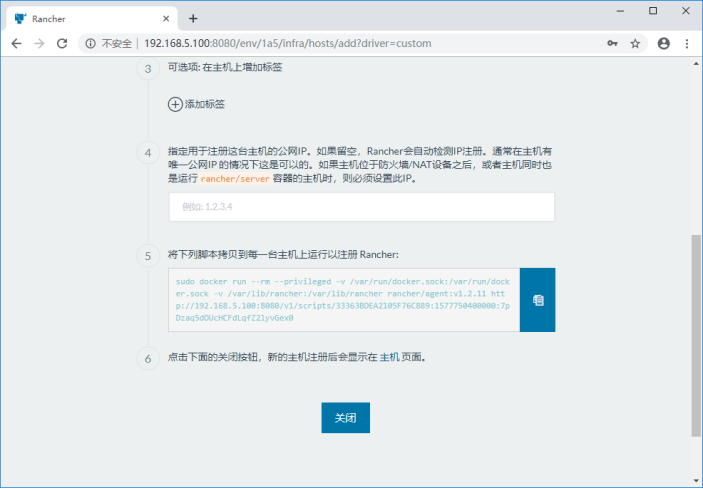Go back to the previous page
Screen dimensions: 703x489
pos(17,43)
